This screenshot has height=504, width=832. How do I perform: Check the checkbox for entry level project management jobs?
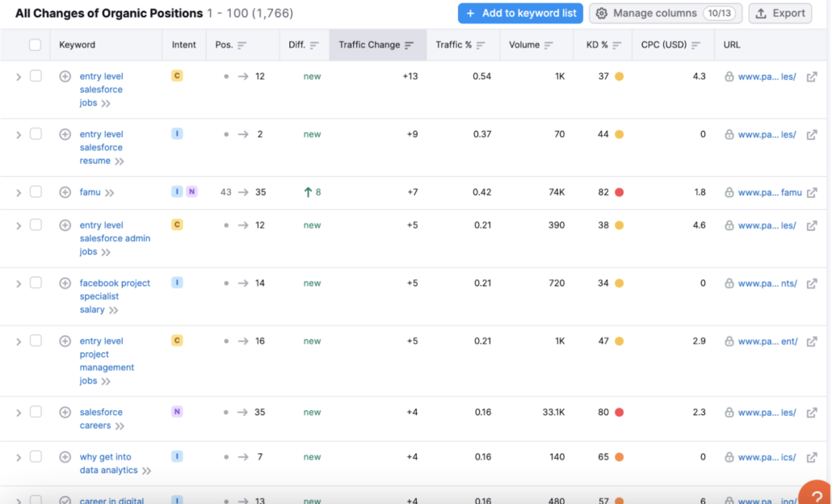tap(36, 341)
